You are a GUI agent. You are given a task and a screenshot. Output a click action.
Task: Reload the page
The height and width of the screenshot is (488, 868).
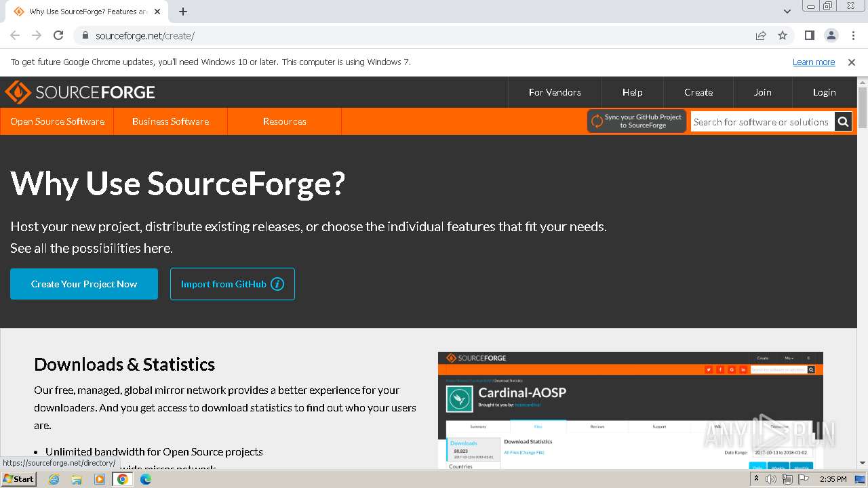point(58,35)
